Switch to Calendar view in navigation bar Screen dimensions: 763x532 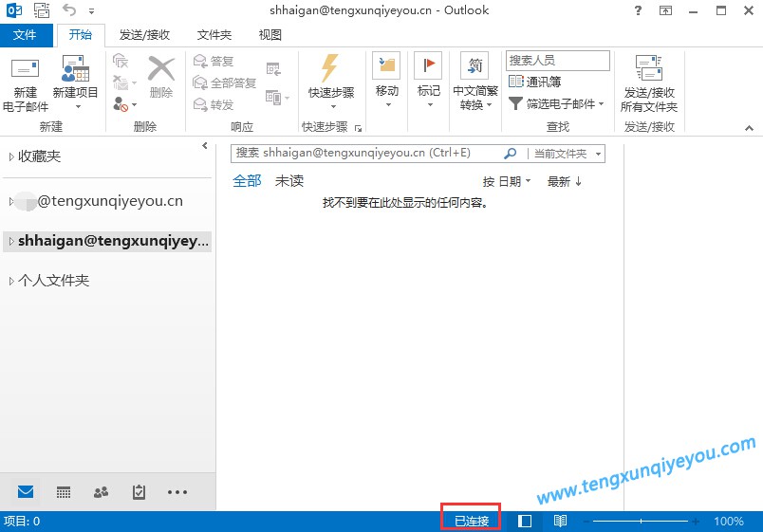(64, 492)
